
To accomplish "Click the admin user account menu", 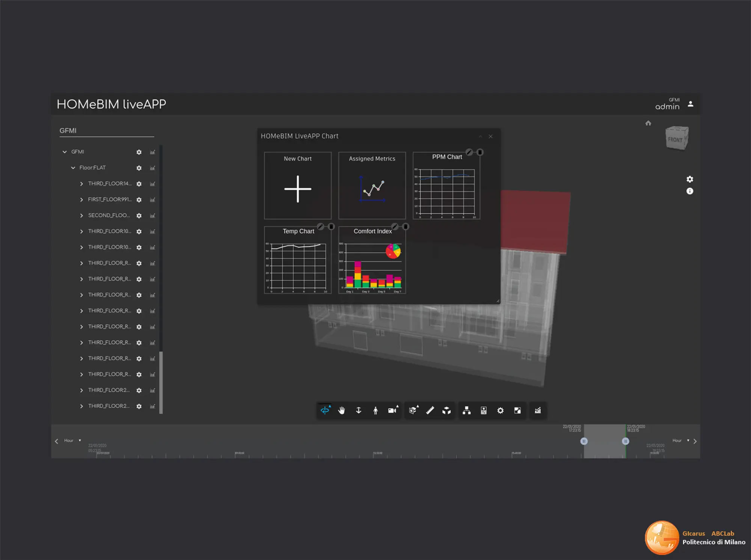I will click(x=690, y=104).
